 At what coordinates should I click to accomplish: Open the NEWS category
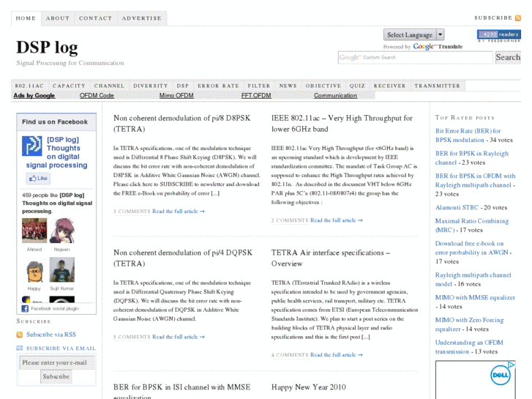point(288,86)
